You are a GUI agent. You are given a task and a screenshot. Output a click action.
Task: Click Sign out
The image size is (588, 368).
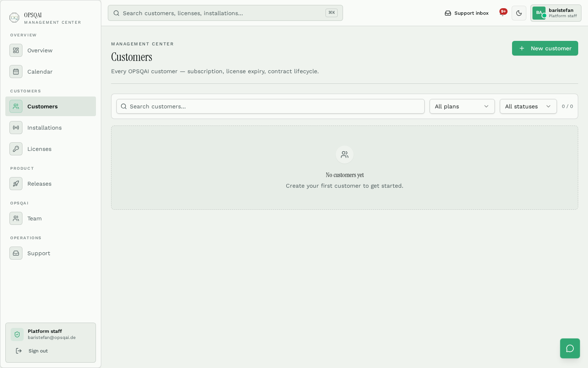38,351
